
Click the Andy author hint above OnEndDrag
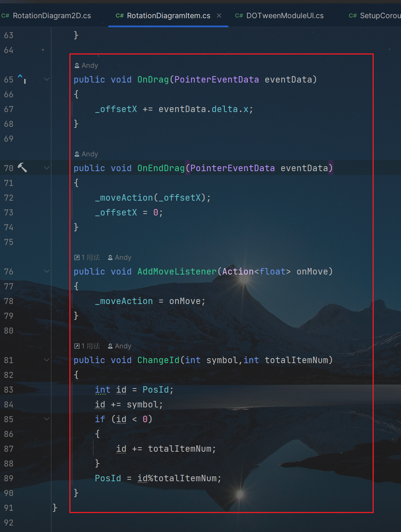[86, 154]
